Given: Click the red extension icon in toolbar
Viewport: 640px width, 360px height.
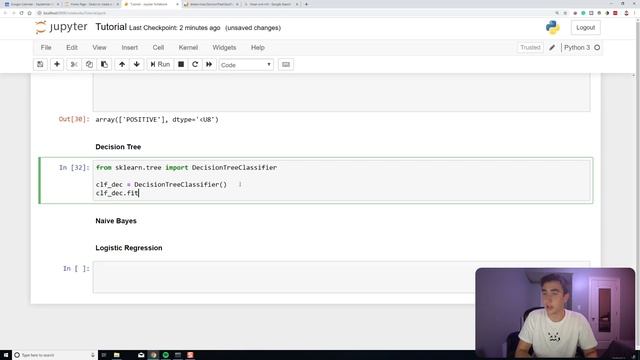Looking at the screenshot, I should (615, 13).
